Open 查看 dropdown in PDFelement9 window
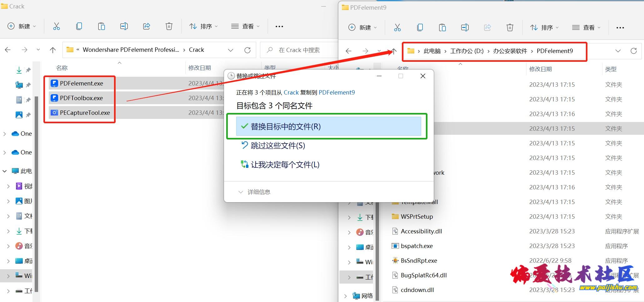 [586, 27]
